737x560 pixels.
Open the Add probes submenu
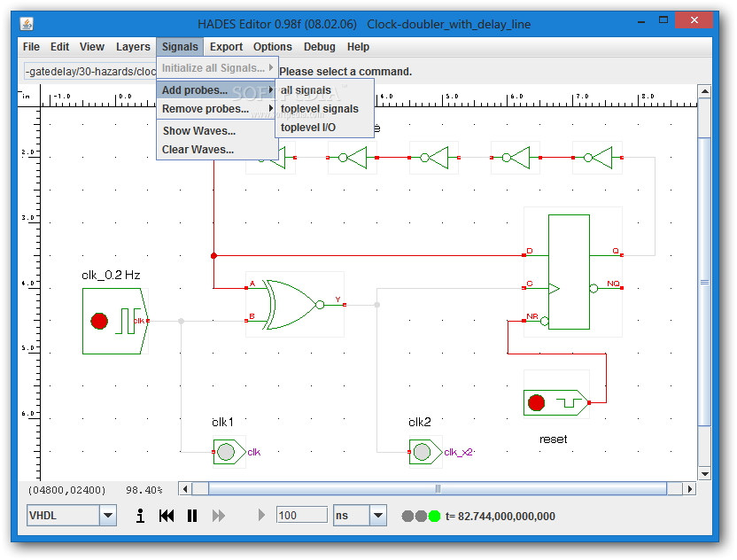[x=217, y=89]
